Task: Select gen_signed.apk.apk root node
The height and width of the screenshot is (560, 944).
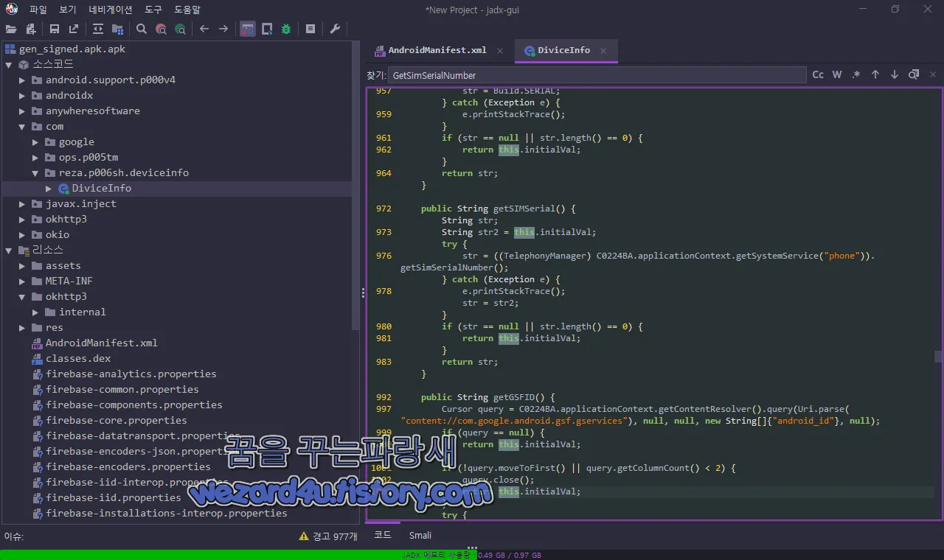Action: (x=72, y=49)
